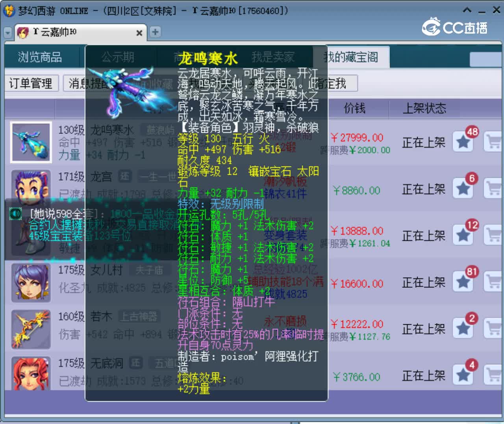Viewport: 504px width, 424px height.
Task: Favorite the 160级 若木 listing star
Action: click(x=463, y=328)
